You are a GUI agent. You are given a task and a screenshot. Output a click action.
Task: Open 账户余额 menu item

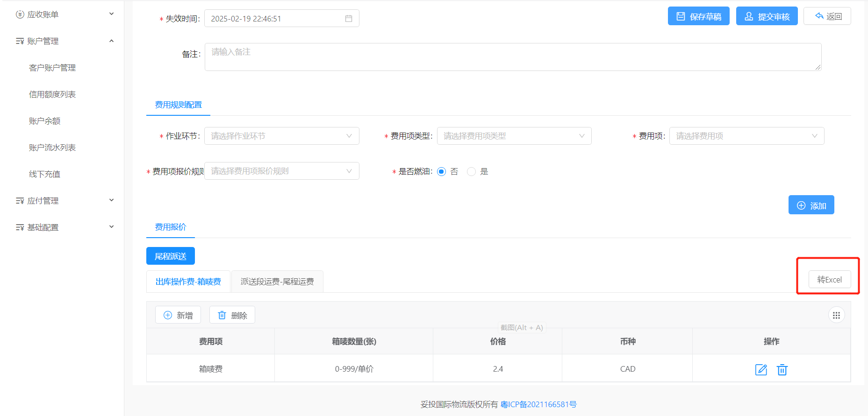click(x=45, y=121)
